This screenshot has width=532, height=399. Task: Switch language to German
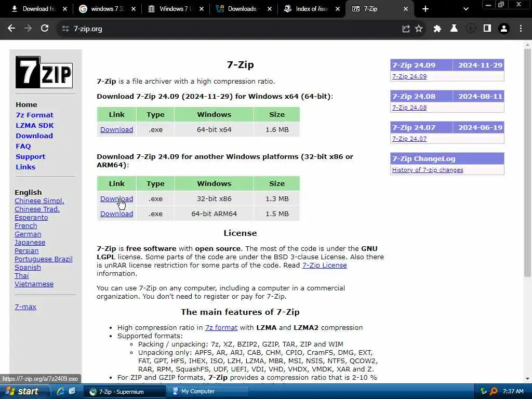pos(28,234)
